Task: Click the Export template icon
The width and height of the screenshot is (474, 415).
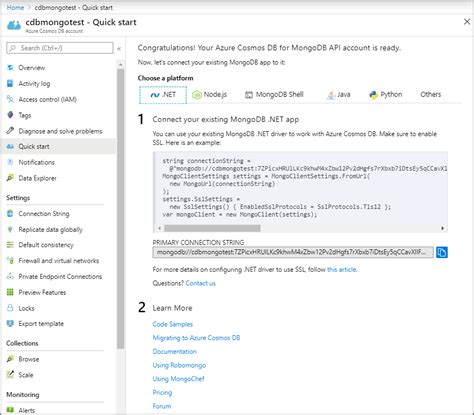Action: (x=10, y=323)
